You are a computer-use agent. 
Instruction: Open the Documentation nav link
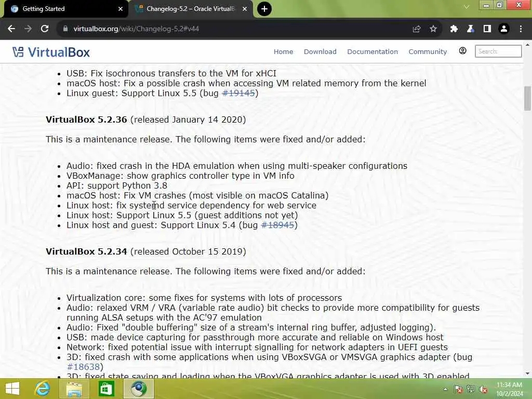[x=372, y=51]
